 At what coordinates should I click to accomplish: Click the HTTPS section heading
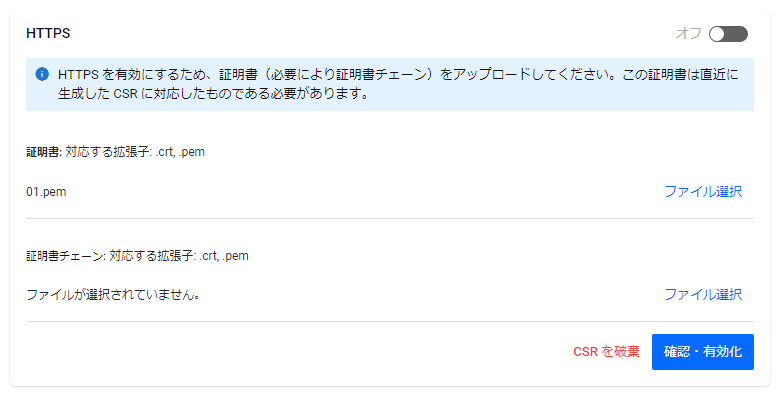[48, 33]
